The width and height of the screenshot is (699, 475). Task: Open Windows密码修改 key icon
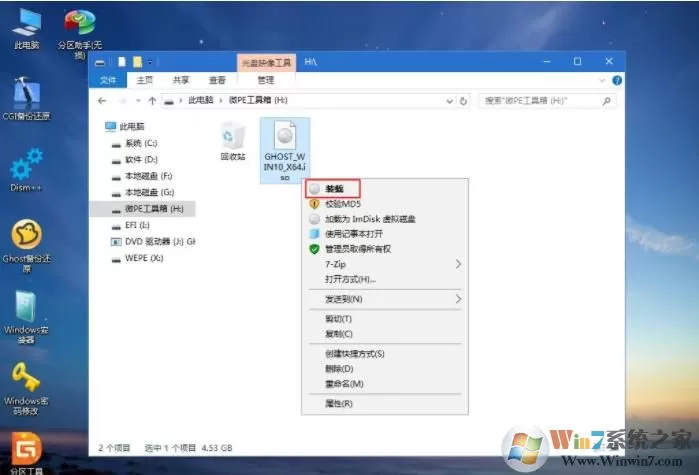click(26, 389)
